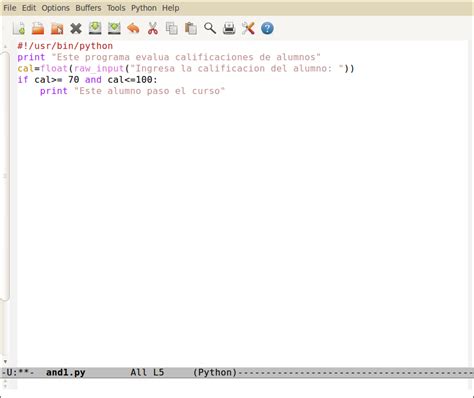
Task: Click the blue Help question mark icon
Action: point(267,29)
